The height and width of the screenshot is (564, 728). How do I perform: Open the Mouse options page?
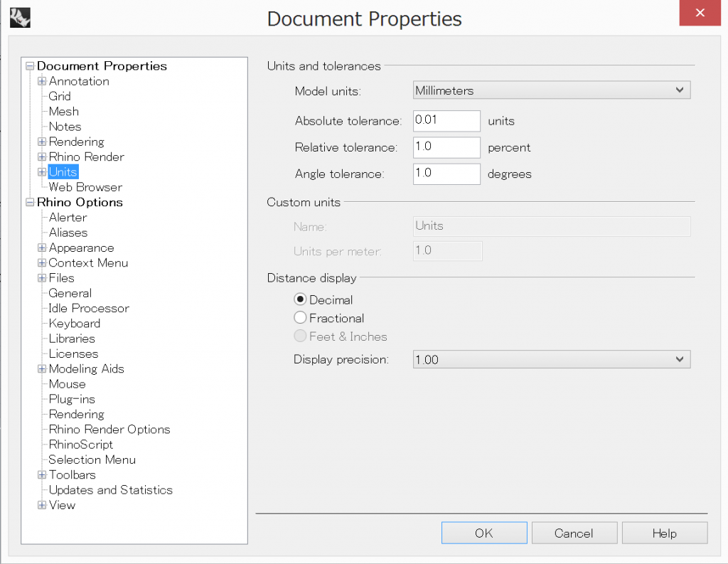(x=68, y=384)
